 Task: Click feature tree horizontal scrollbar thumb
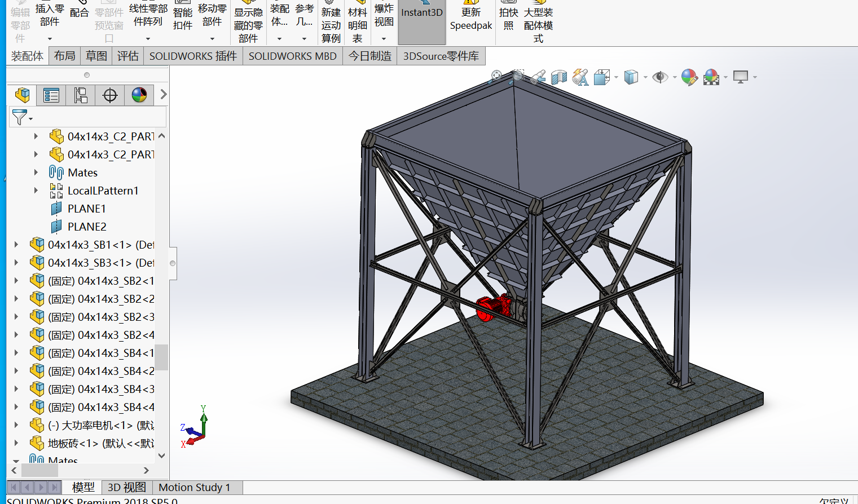pyautogui.click(x=39, y=470)
